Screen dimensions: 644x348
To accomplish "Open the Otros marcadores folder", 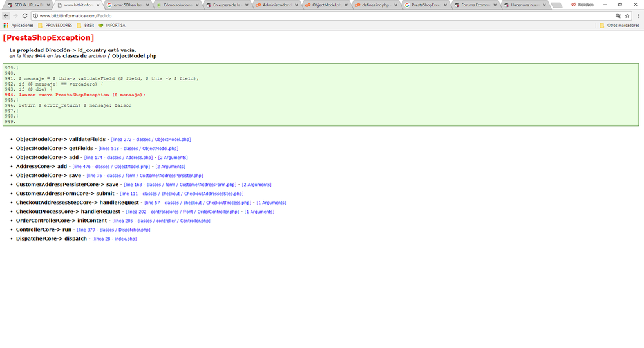I will coord(619,26).
